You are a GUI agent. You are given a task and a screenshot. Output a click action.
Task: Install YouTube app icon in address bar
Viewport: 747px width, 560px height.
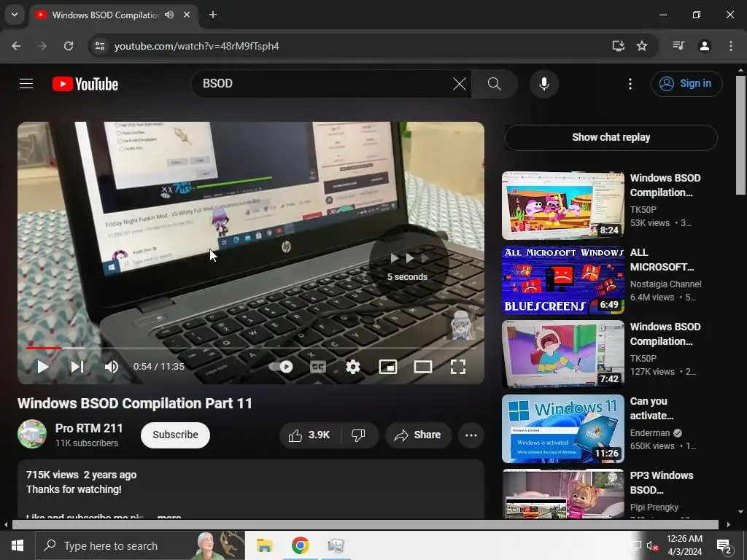point(618,46)
